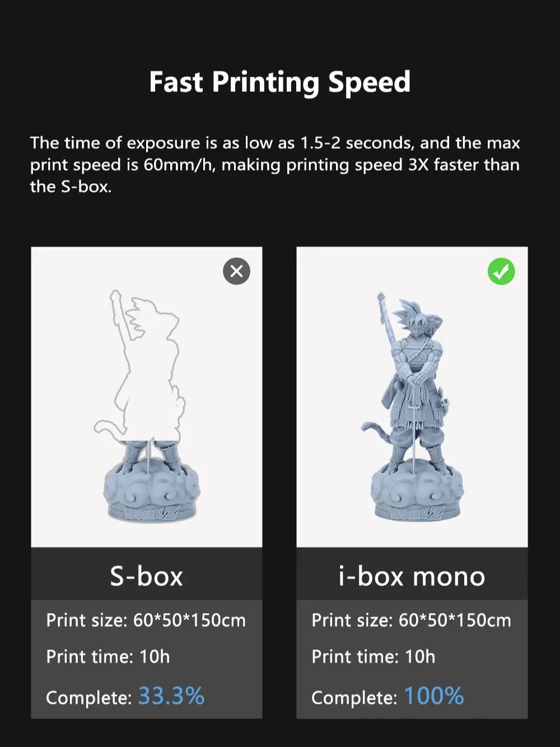Image resolution: width=560 pixels, height=747 pixels.
Task: Select the "S-box" title label
Action: pyautogui.click(x=147, y=576)
